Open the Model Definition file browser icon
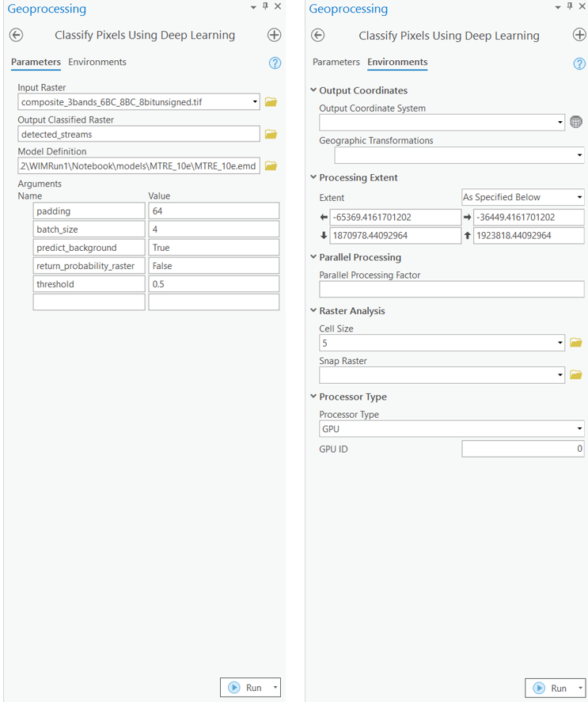Image resolution: width=588 pixels, height=702 pixels. 271,166
